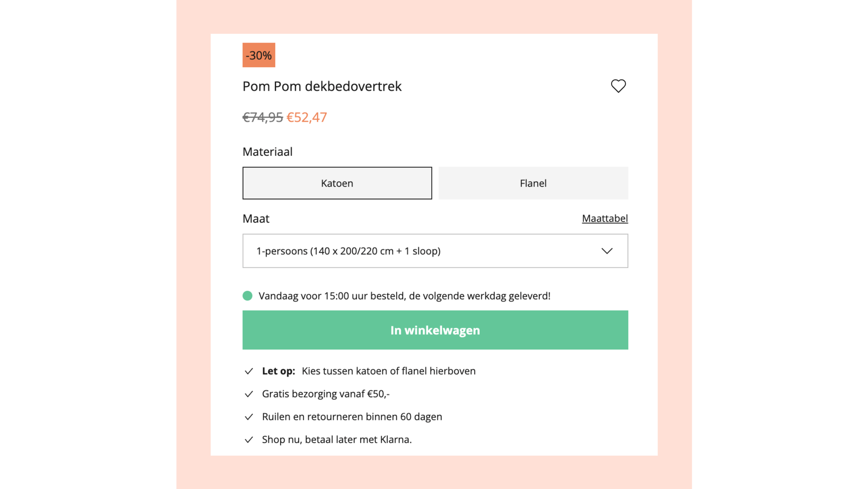This screenshot has height=489, width=868.
Task: Select the Katoen material option
Action: pyautogui.click(x=337, y=183)
